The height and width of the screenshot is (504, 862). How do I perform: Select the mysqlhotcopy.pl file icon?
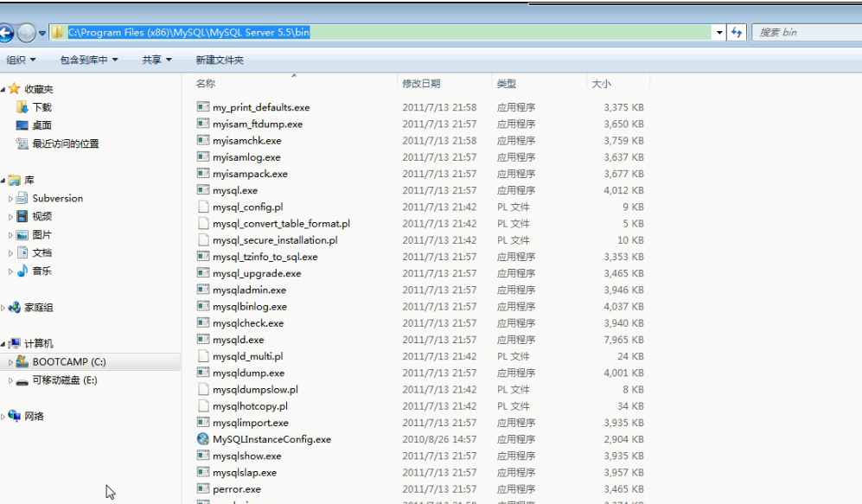203,405
